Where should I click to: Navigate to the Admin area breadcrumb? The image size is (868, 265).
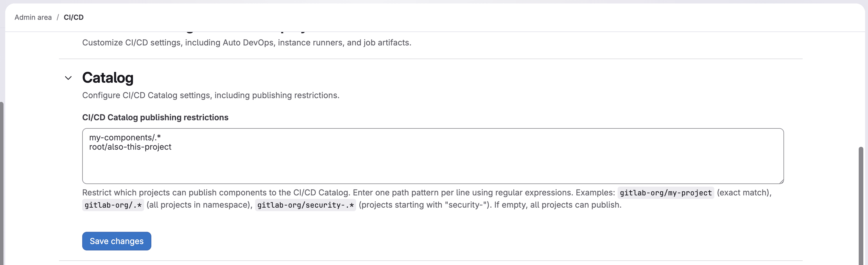[33, 17]
